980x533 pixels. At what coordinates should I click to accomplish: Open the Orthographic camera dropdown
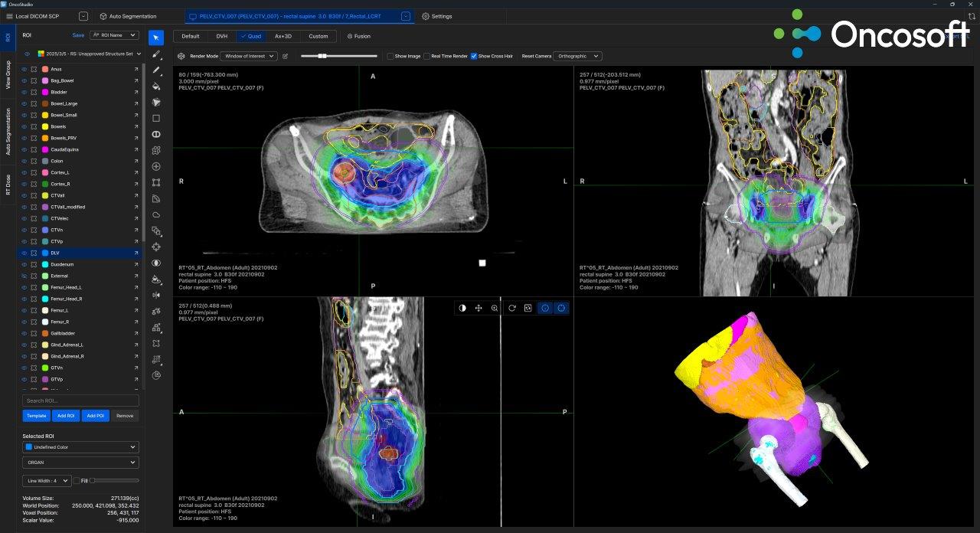578,56
